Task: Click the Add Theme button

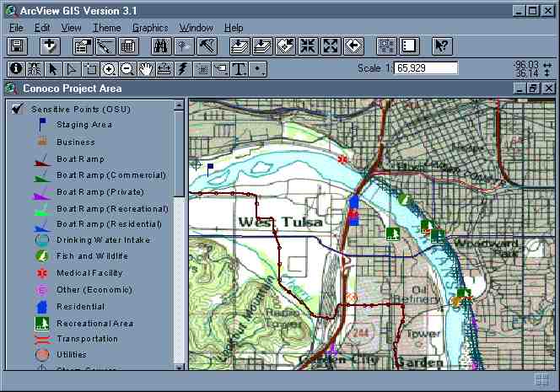Action: pos(50,46)
